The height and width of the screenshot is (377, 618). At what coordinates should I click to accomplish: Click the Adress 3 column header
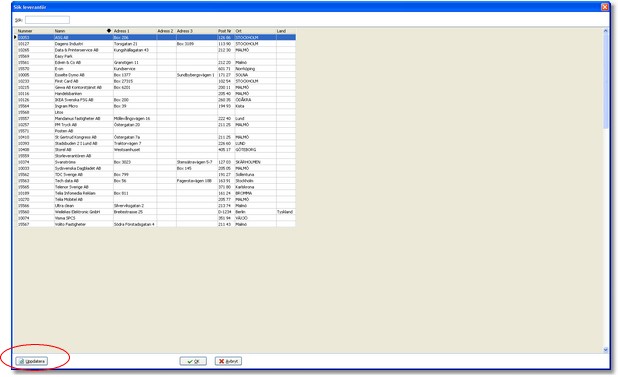(x=196, y=31)
